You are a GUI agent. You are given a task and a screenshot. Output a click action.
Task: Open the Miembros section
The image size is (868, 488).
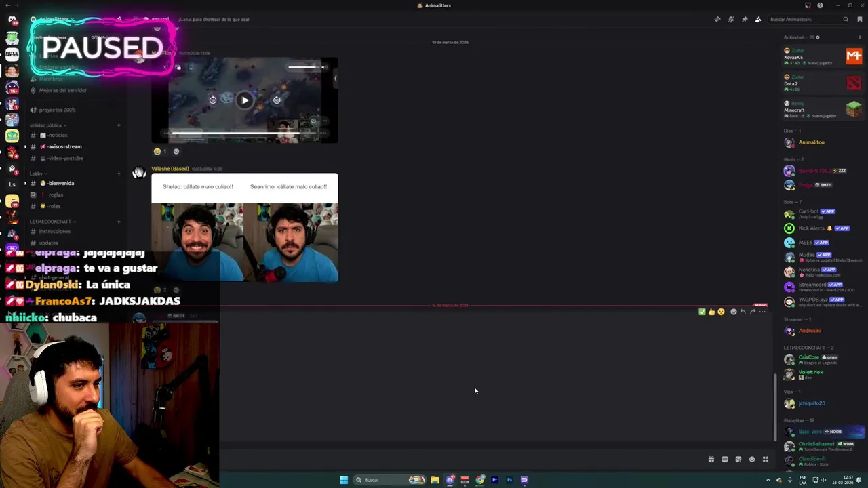pyautogui.click(x=51, y=79)
